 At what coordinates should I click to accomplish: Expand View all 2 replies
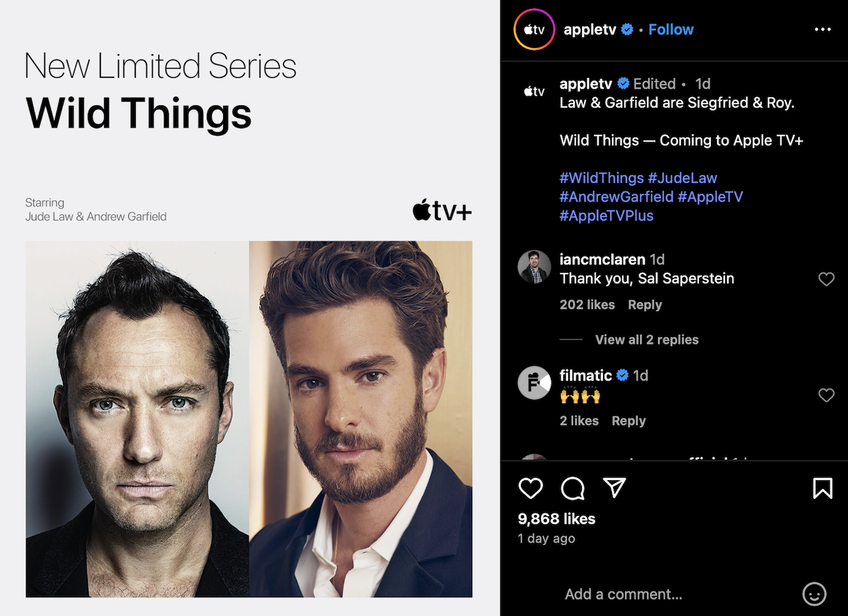647,339
